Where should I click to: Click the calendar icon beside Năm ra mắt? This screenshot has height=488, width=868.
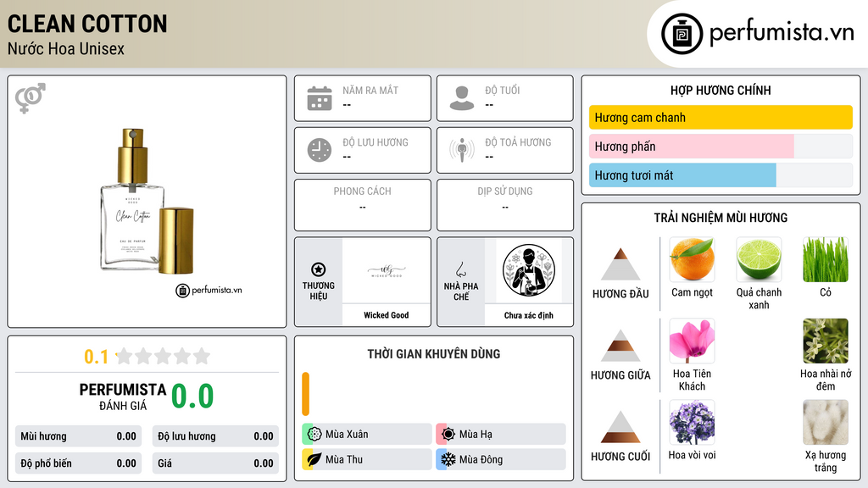[320, 98]
